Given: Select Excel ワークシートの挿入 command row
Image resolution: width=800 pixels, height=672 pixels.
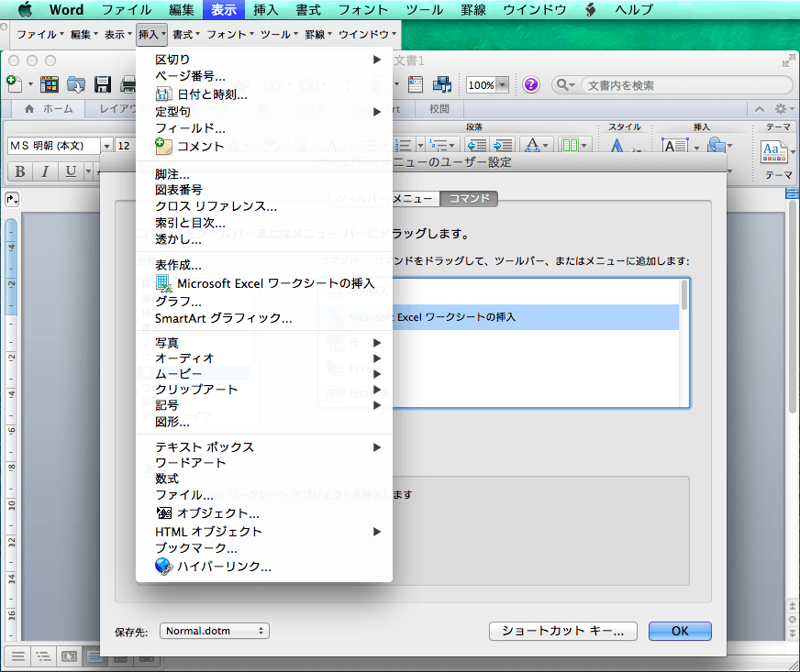Looking at the screenshot, I should 500,317.
